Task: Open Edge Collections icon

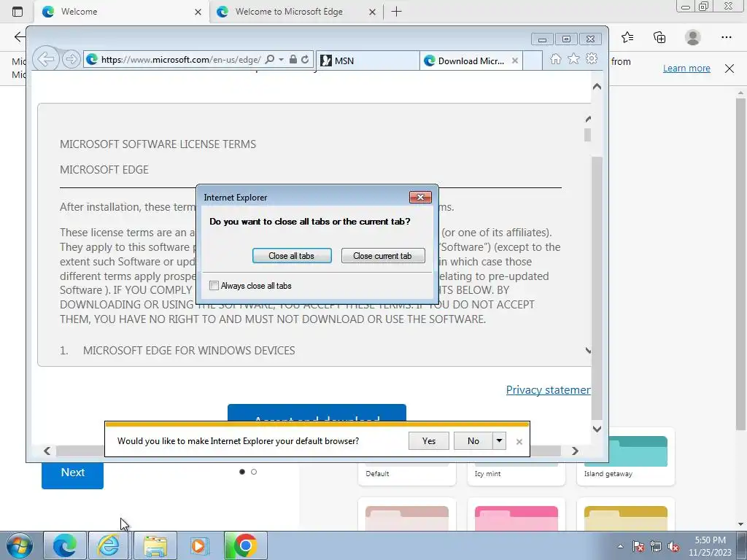Action: [659, 37]
